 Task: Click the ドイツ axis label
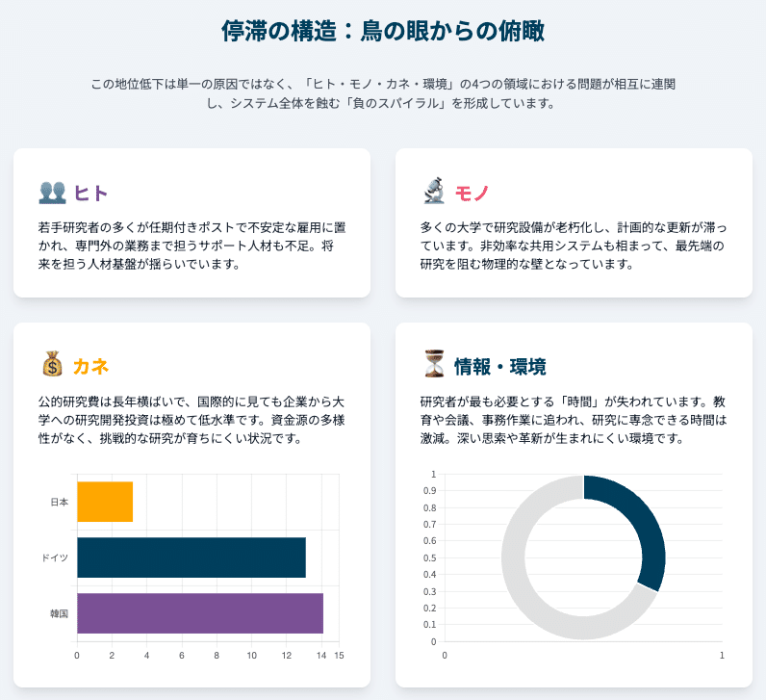55,557
